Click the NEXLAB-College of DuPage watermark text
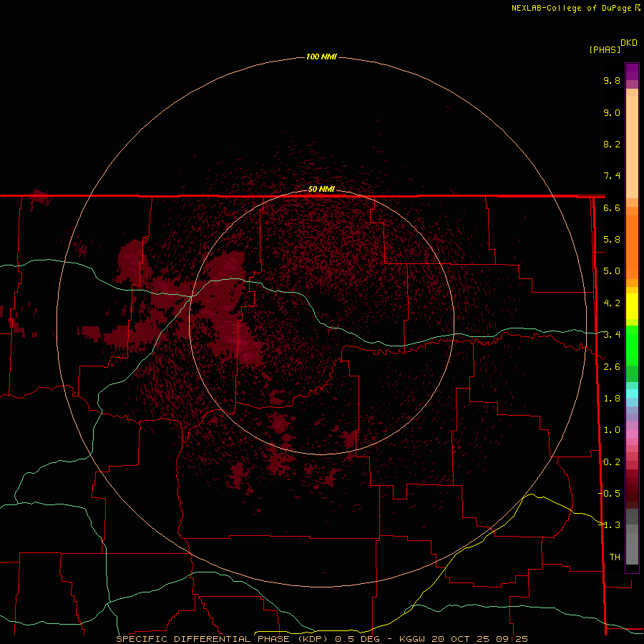This screenshot has height=644, width=644. click(x=571, y=8)
